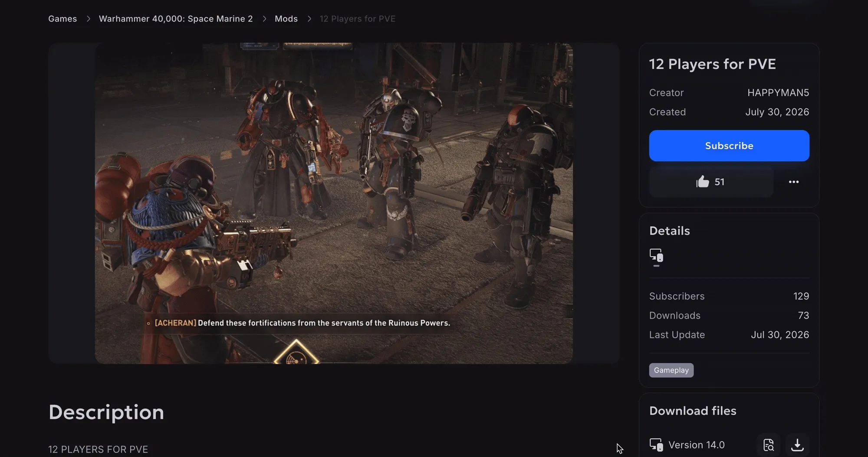868x457 pixels.
Task: Click the 'Version 14.0' label
Action: coord(697,445)
